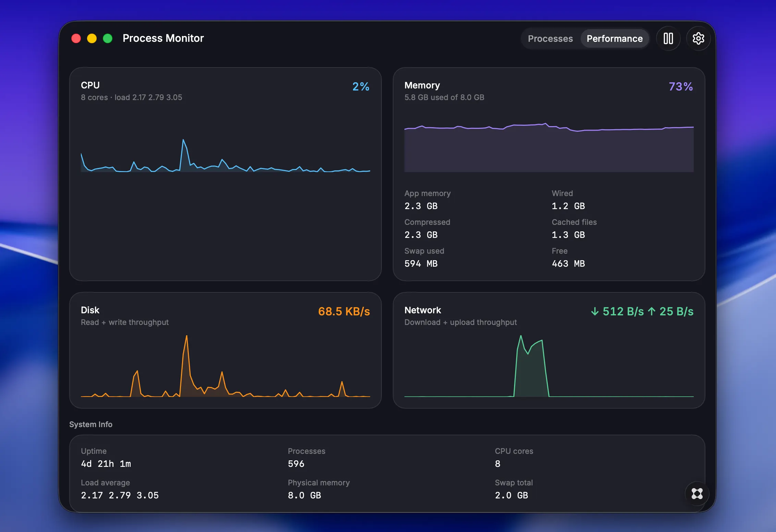Click the Swap total label
Screen dimensions: 776x532
pyautogui.click(x=513, y=483)
